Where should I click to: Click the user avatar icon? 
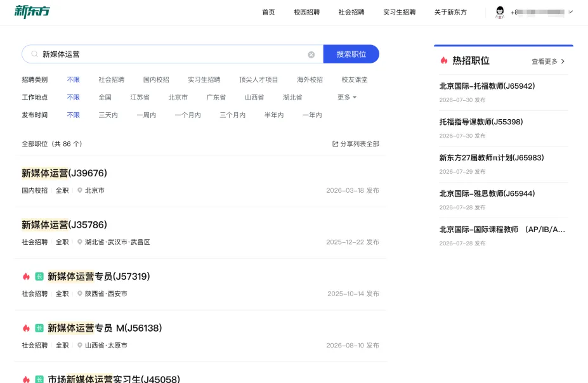click(x=500, y=13)
